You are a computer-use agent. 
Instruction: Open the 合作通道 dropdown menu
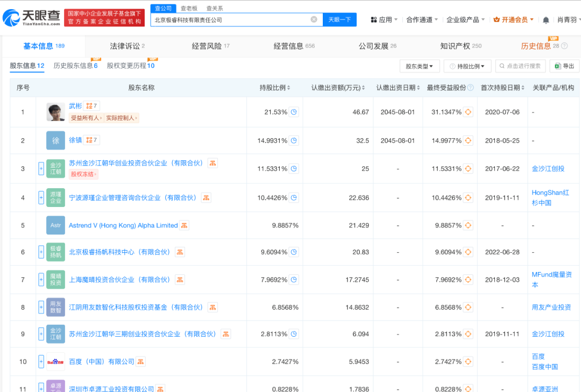click(x=422, y=20)
